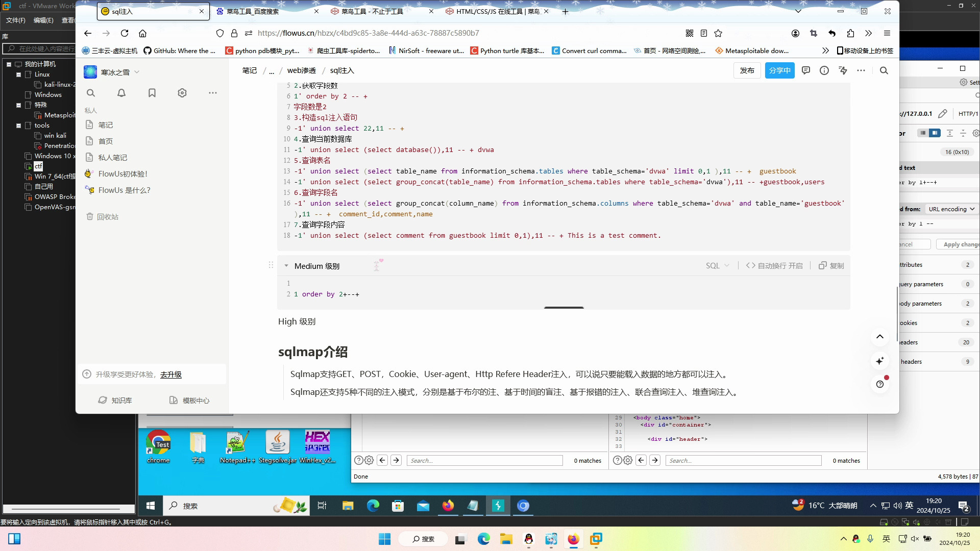Click the 发布 publish button
The image size is (980, 551).
(x=747, y=70)
